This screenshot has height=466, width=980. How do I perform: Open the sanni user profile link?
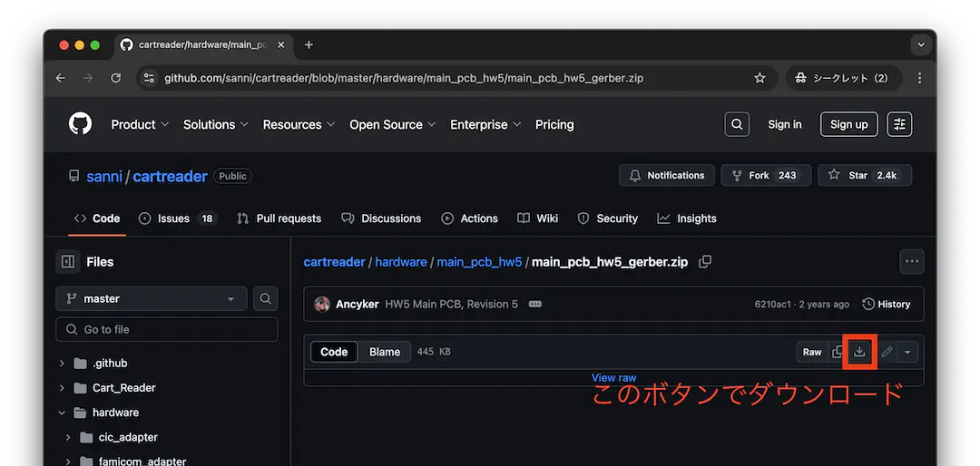(104, 176)
